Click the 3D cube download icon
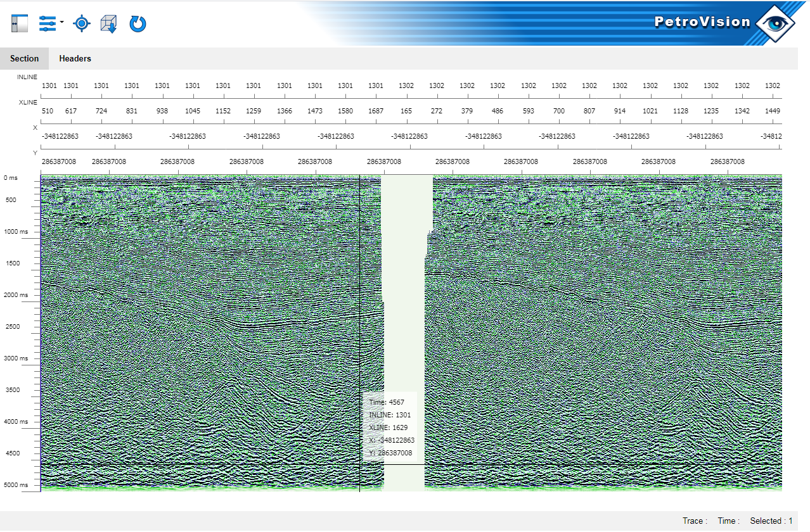Viewport: 810px width, 532px height. [109, 24]
